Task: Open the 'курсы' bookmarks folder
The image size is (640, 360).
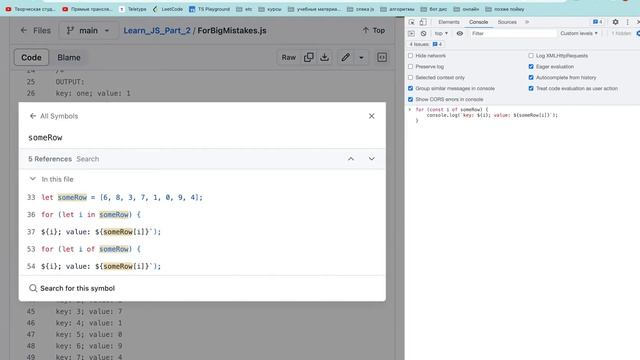Action: (270, 9)
